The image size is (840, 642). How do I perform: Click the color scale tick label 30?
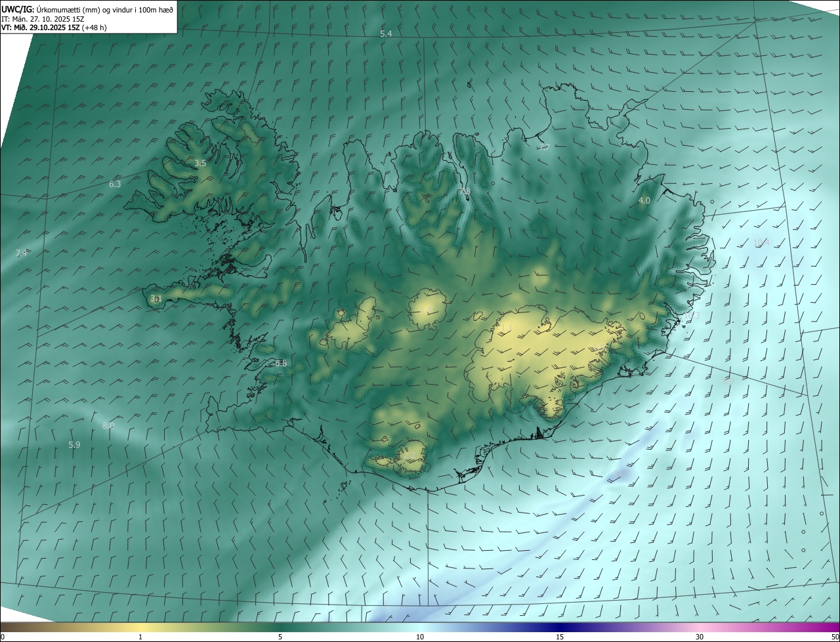700,637
